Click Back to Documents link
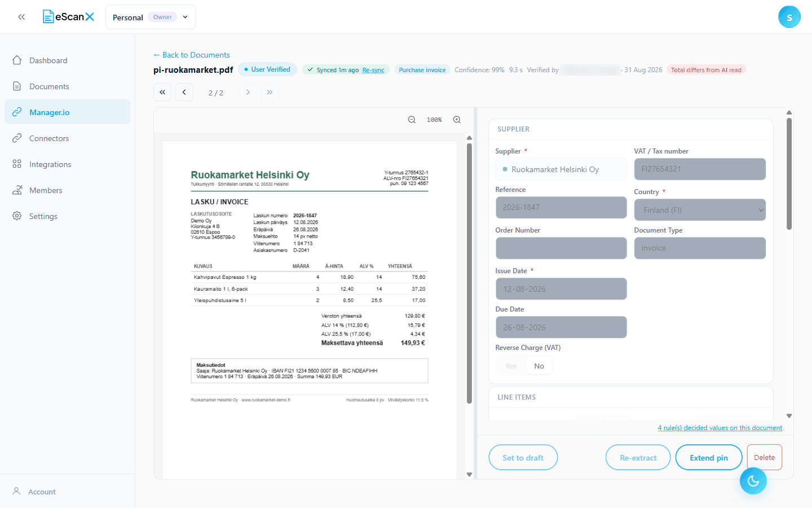The height and width of the screenshot is (508, 812). (192, 55)
